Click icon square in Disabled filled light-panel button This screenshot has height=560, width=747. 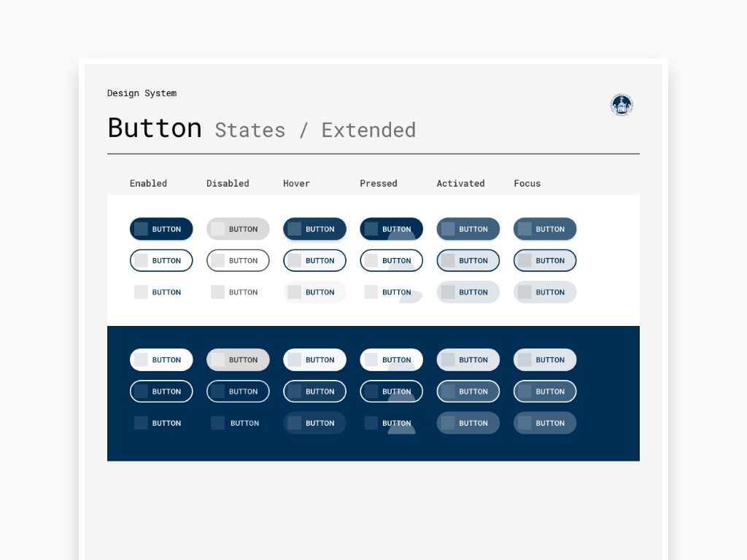pos(217,229)
